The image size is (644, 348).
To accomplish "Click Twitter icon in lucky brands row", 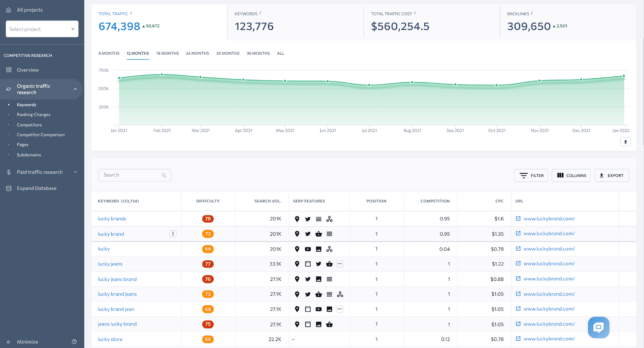I will coord(308,219).
